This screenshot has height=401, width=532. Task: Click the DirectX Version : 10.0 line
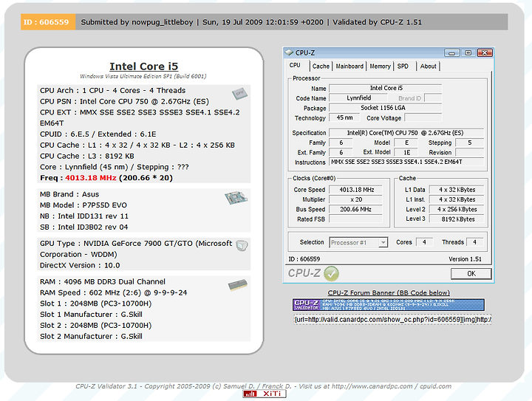coord(80,265)
